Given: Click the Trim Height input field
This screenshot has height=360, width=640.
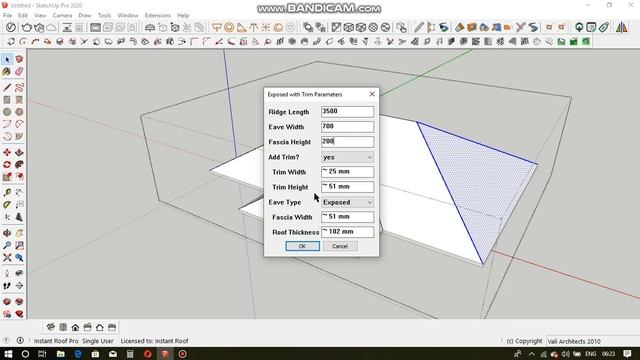Looking at the screenshot, I should pyautogui.click(x=347, y=187).
